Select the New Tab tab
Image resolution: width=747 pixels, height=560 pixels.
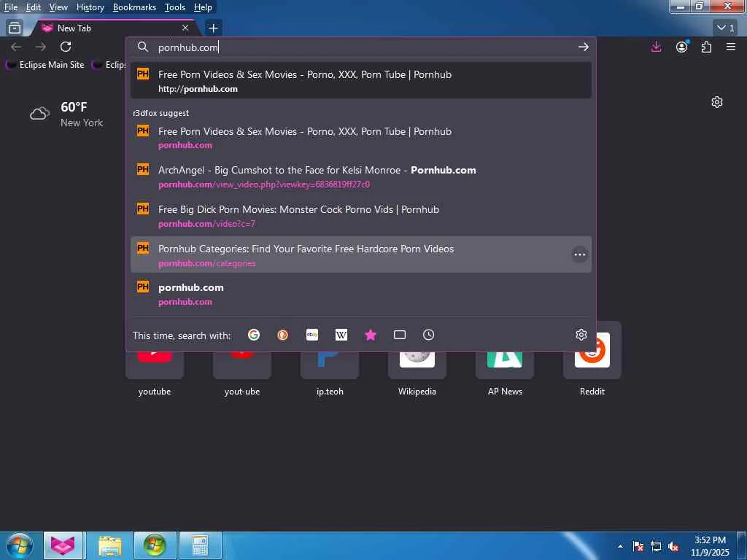point(115,28)
